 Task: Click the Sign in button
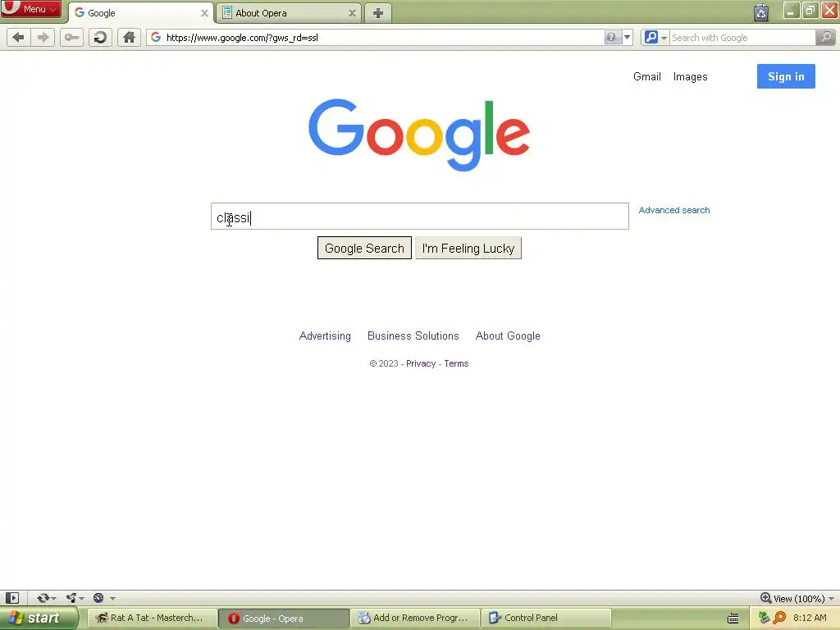pyautogui.click(x=786, y=76)
